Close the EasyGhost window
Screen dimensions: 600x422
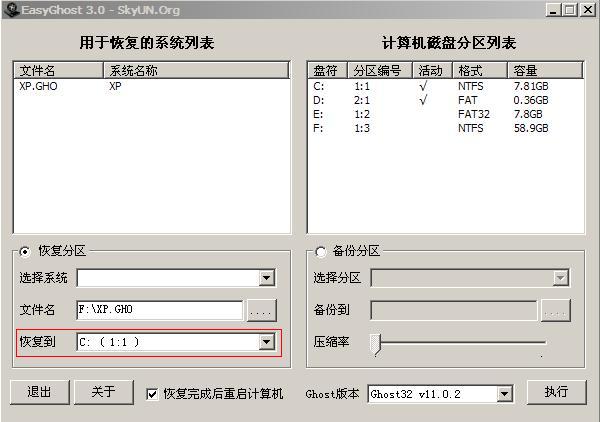pos(588,10)
